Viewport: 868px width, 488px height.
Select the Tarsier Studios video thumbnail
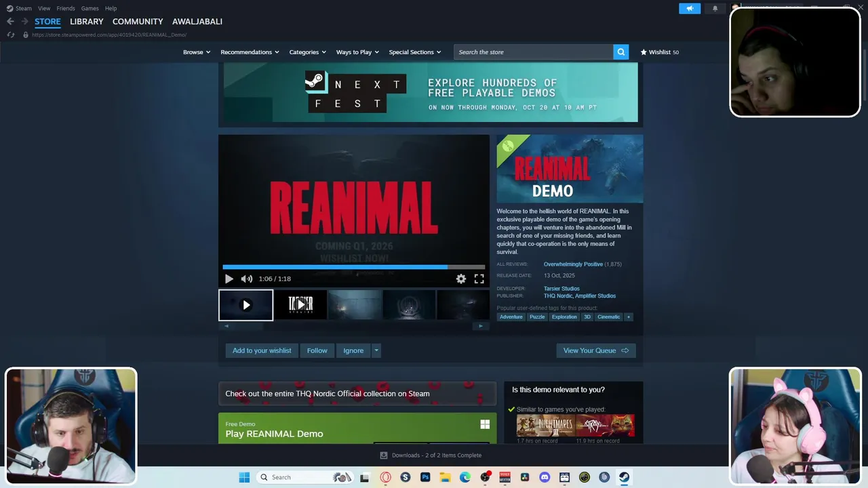(300, 305)
